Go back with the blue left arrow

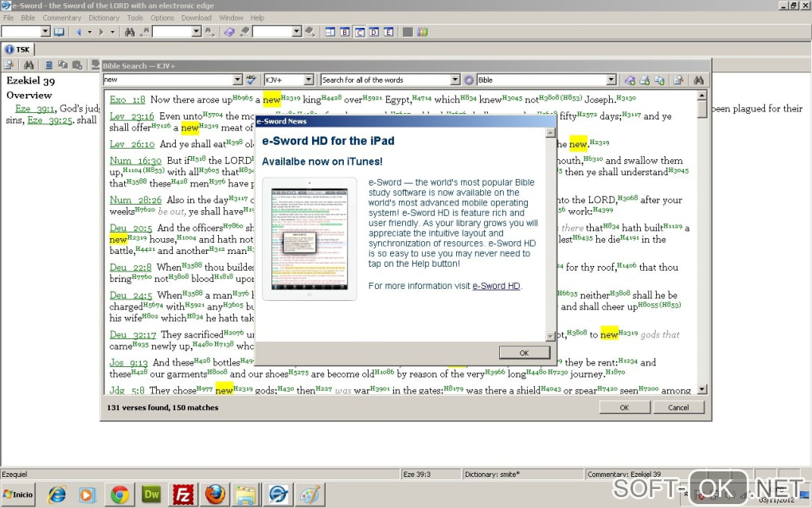pos(79,32)
